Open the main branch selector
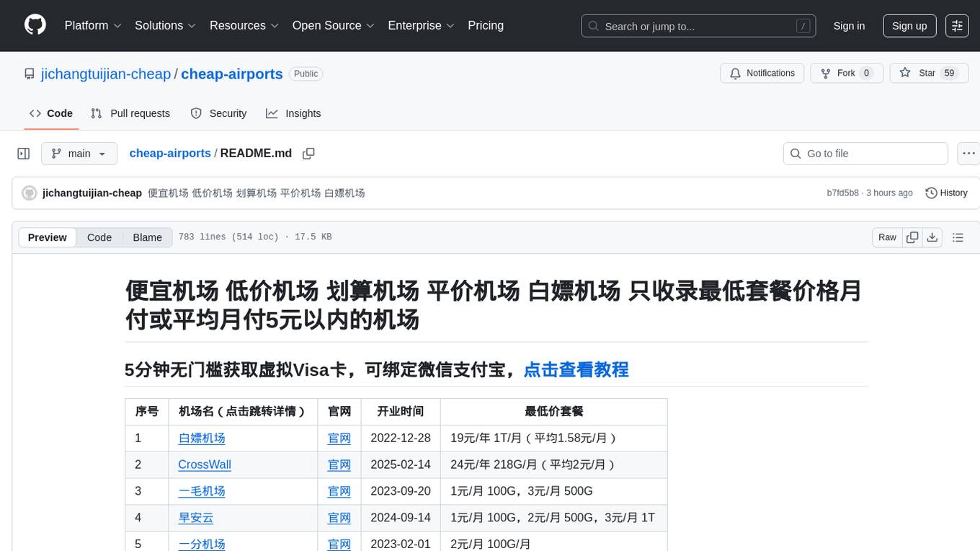 pos(79,154)
